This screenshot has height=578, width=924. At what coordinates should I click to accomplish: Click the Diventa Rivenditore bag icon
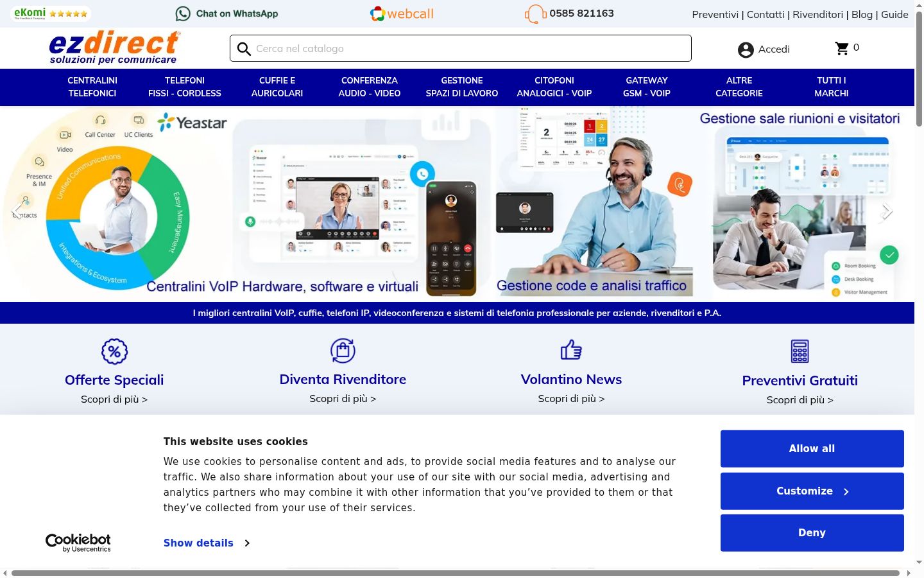(x=343, y=351)
